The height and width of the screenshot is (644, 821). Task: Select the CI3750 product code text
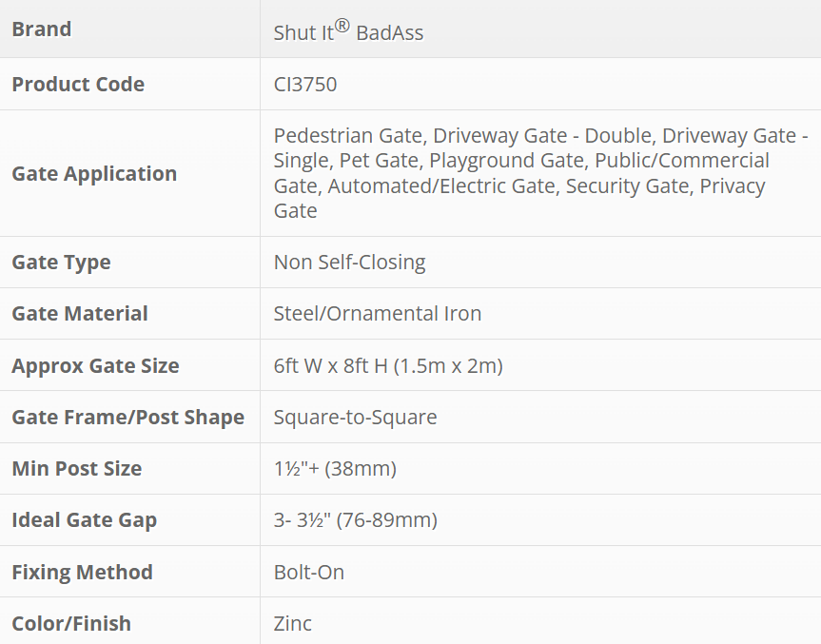pyautogui.click(x=305, y=84)
